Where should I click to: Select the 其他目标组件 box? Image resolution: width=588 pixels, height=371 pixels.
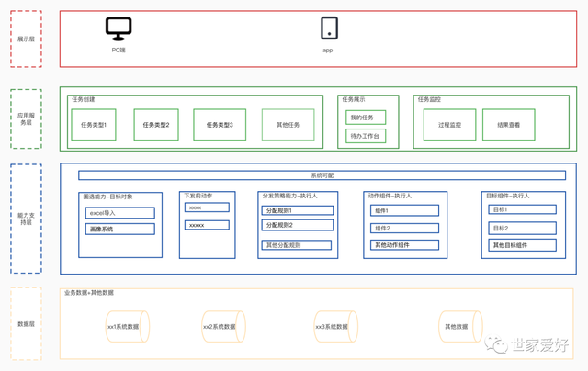pyautogui.click(x=523, y=245)
